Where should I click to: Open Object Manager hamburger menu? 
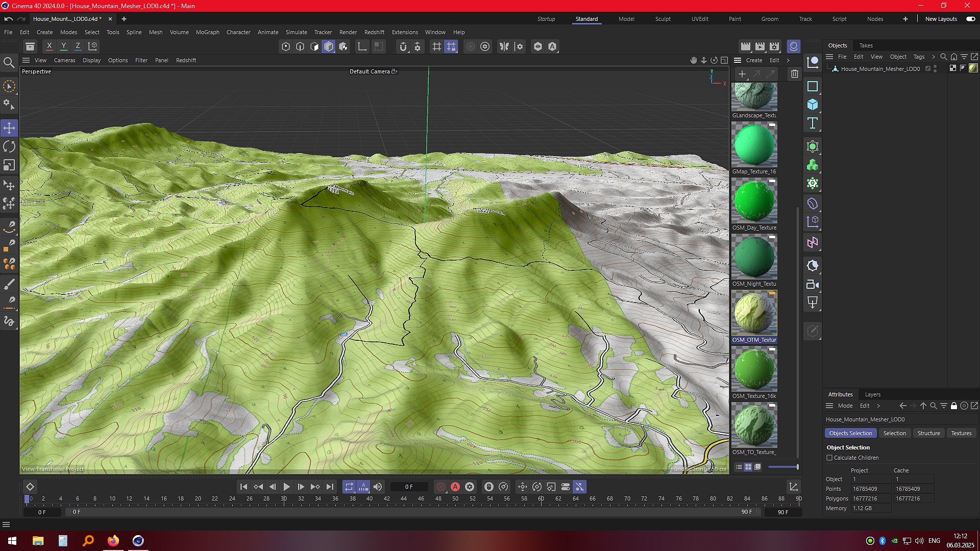tap(829, 57)
